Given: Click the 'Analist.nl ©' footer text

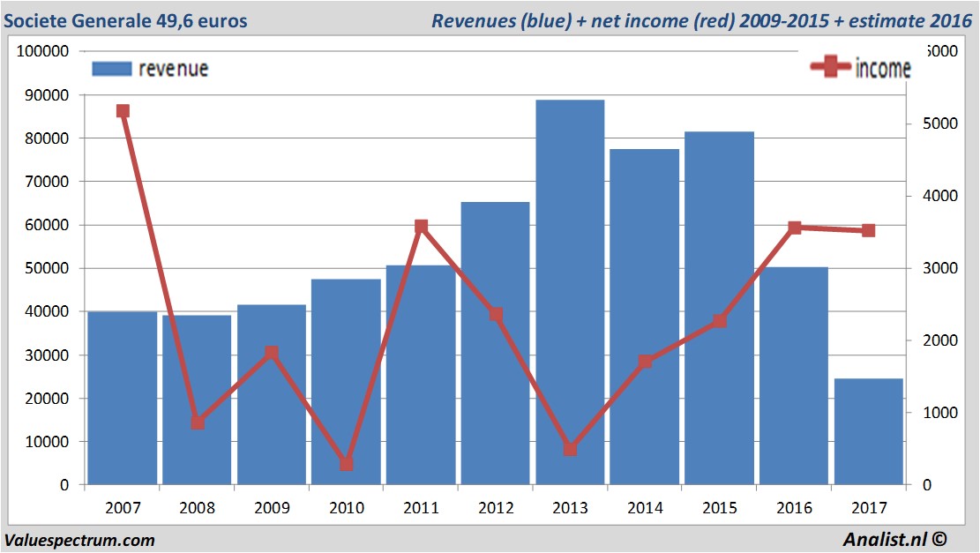Looking at the screenshot, I should (895, 539).
